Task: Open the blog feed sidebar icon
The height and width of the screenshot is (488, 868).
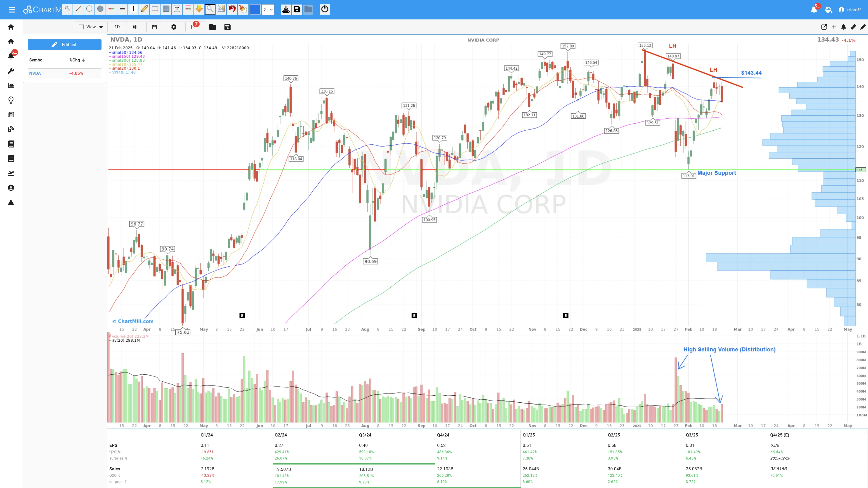Action: tap(11, 129)
